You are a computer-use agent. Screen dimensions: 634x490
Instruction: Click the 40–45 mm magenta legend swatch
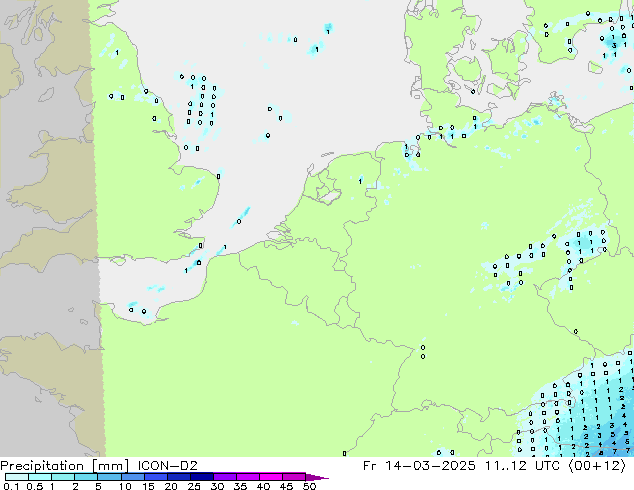[271, 477]
